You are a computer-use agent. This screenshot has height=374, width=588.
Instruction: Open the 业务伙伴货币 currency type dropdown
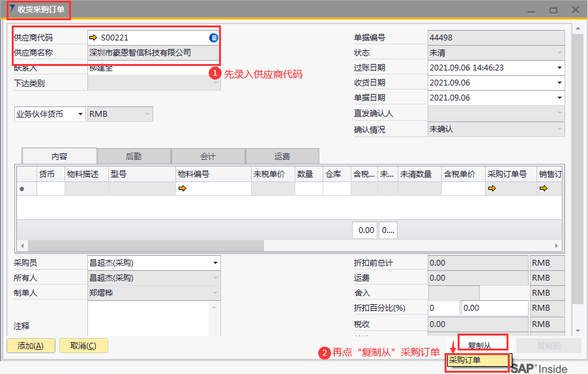pyautogui.click(x=81, y=114)
